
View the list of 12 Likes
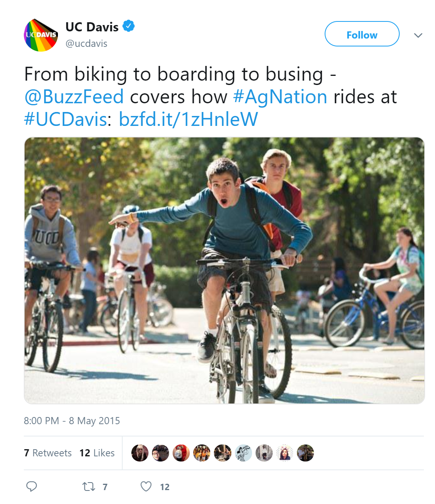97,453
